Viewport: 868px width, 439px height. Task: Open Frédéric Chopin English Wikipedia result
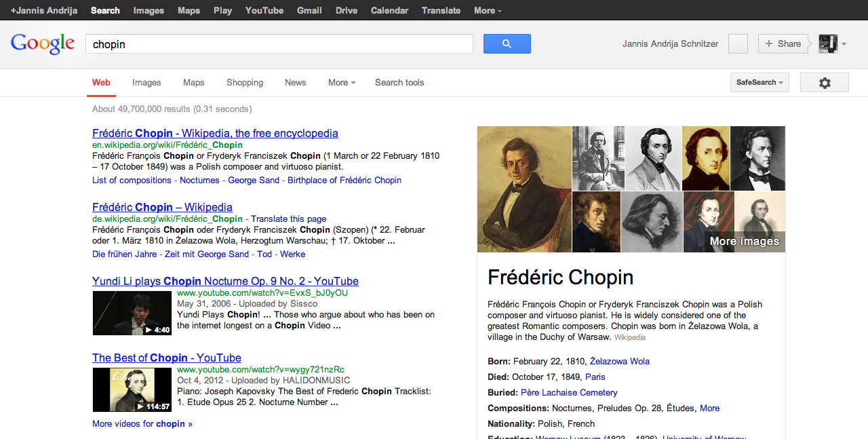coord(215,133)
